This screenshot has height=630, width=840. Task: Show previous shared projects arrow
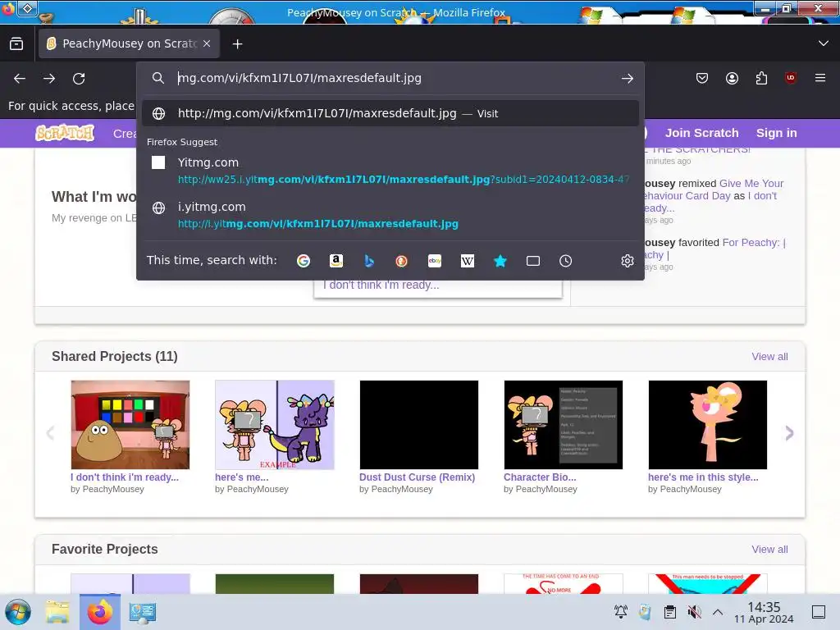click(50, 433)
